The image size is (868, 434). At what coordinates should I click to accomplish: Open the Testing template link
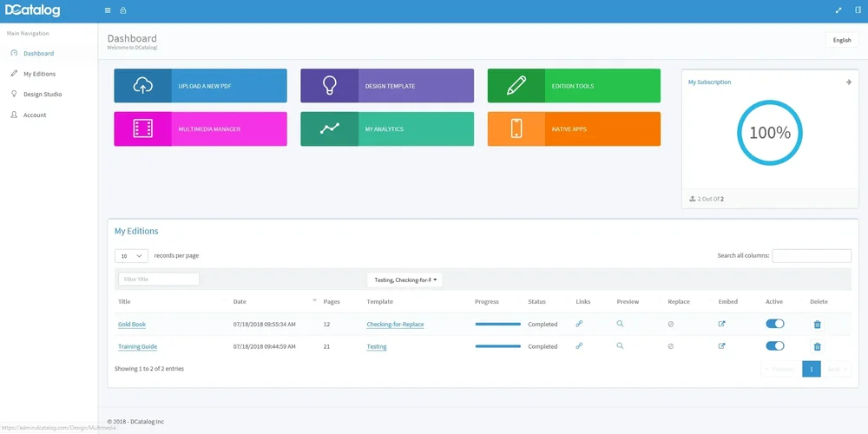[x=377, y=346]
